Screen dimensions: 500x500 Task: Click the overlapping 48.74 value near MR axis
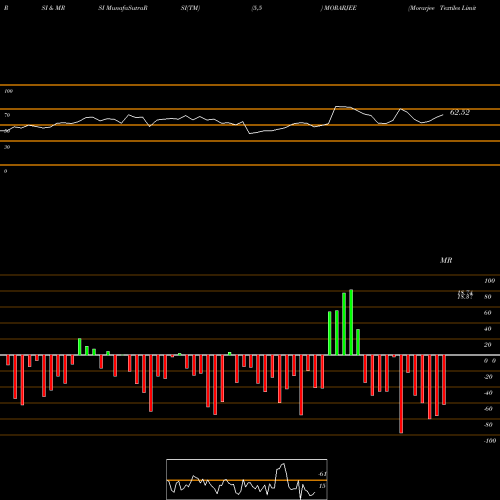(x=465, y=292)
